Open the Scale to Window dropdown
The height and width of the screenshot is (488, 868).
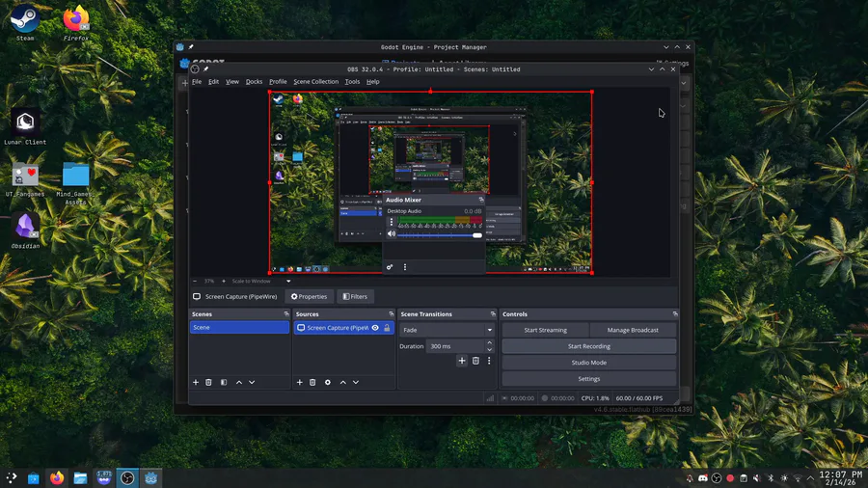click(261, 281)
